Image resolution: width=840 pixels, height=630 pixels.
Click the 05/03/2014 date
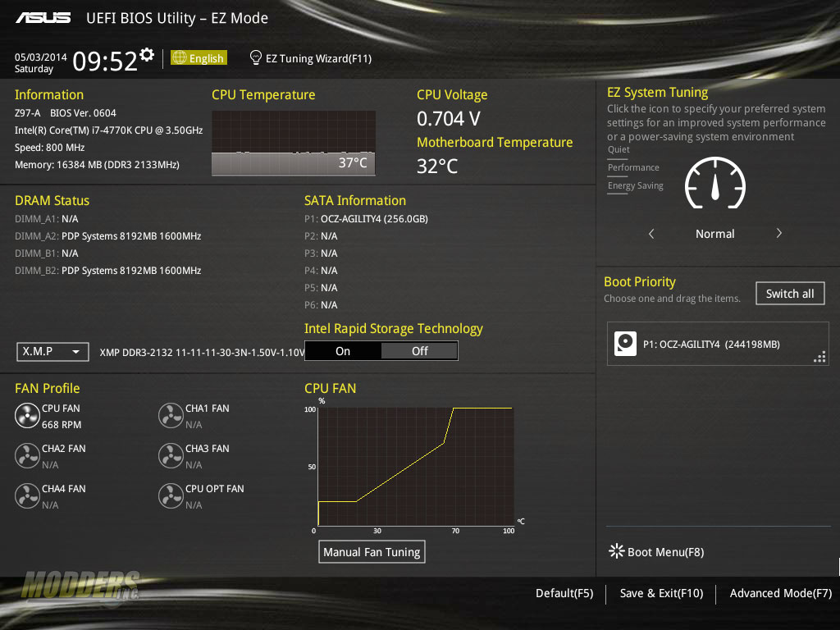pos(41,57)
